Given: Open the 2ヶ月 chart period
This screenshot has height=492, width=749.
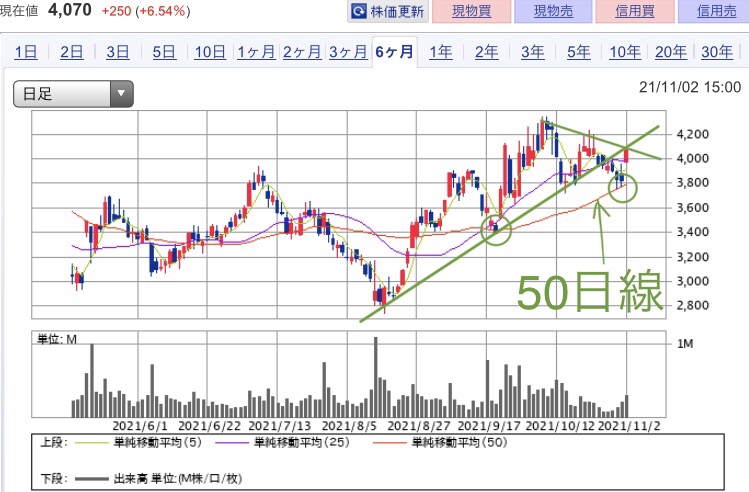Looking at the screenshot, I should tap(302, 53).
